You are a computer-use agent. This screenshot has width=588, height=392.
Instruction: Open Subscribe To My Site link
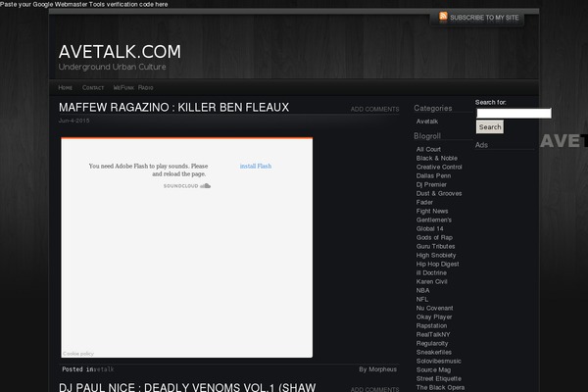pyautogui.click(x=484, y=18)
